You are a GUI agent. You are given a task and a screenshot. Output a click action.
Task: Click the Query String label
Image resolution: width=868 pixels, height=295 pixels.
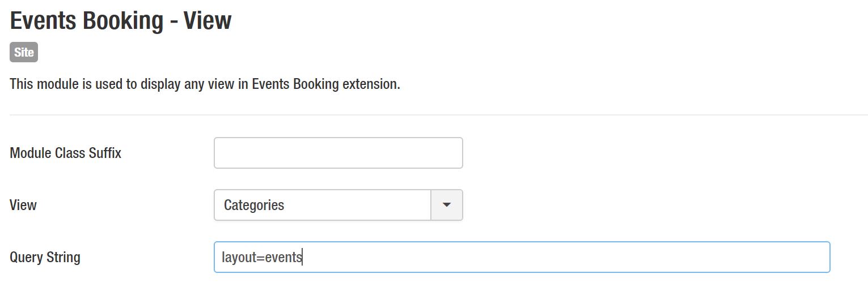point(45,257)
